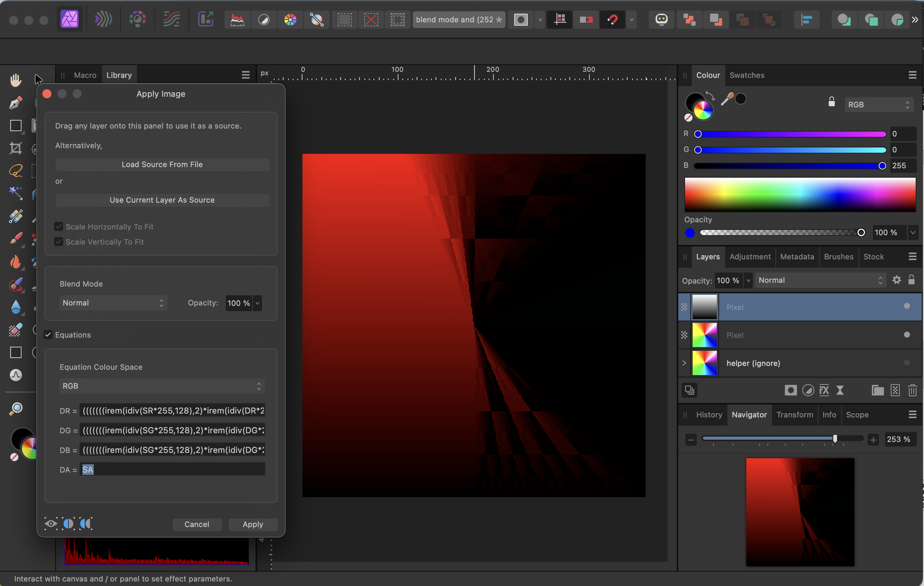Open the History tab
The width and height of the screenshot is (924, 586).
(709, 415)
